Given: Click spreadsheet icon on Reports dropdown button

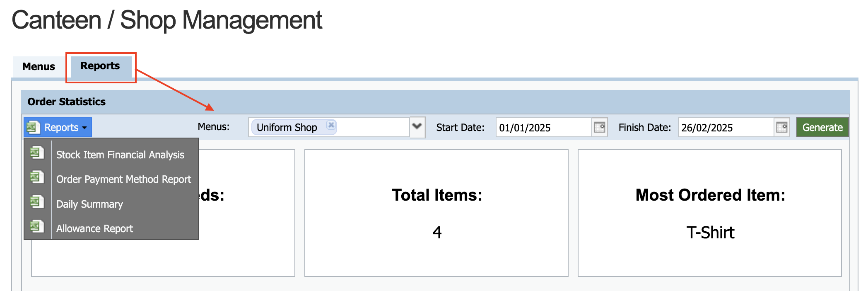Looking at the screenshot, I should tap(34, 127).
